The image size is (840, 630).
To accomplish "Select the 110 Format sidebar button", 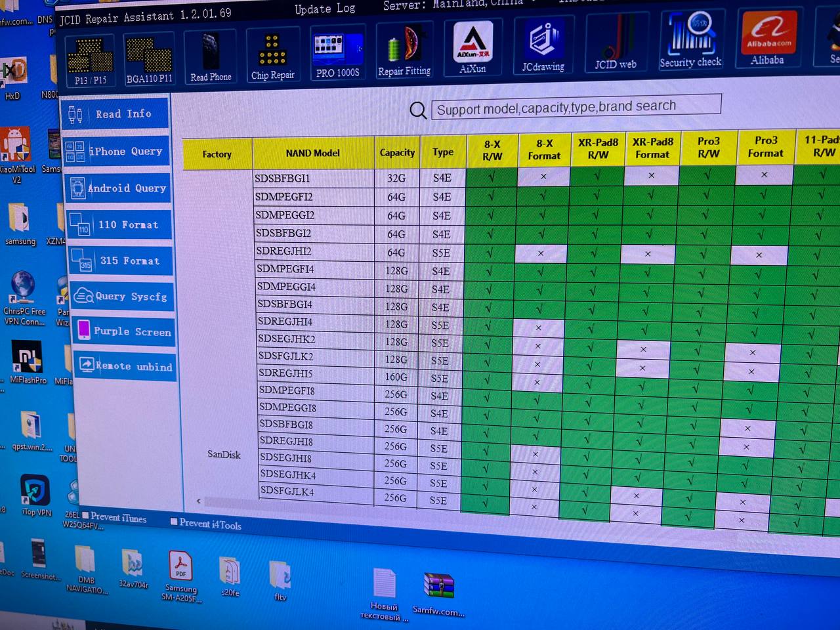I will point(119,224).
